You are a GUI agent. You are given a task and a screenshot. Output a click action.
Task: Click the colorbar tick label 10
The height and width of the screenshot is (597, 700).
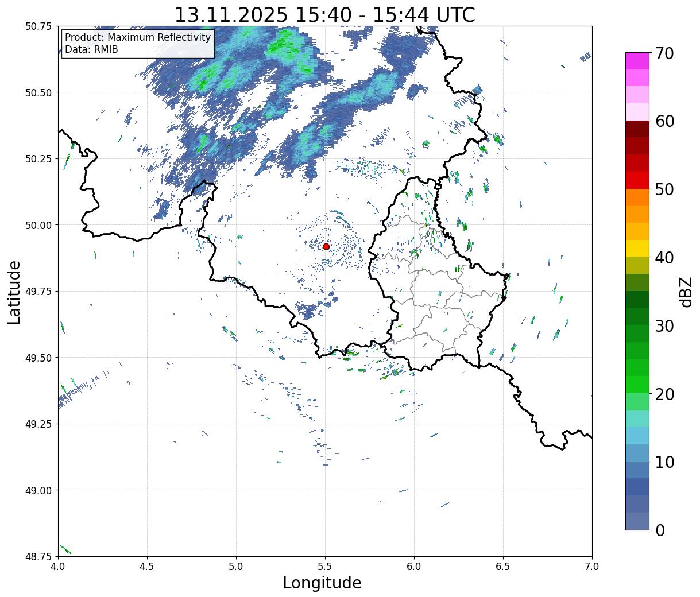click(664, 462)
